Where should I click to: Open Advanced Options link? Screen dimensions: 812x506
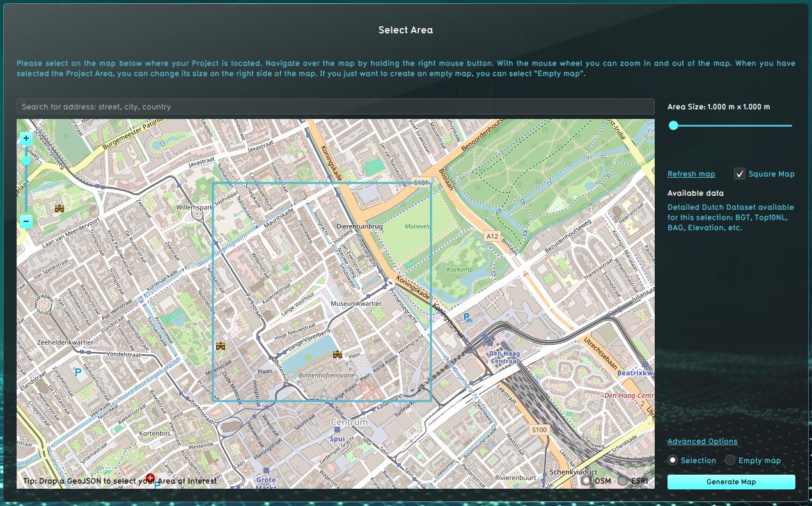(x=702, y=441)
